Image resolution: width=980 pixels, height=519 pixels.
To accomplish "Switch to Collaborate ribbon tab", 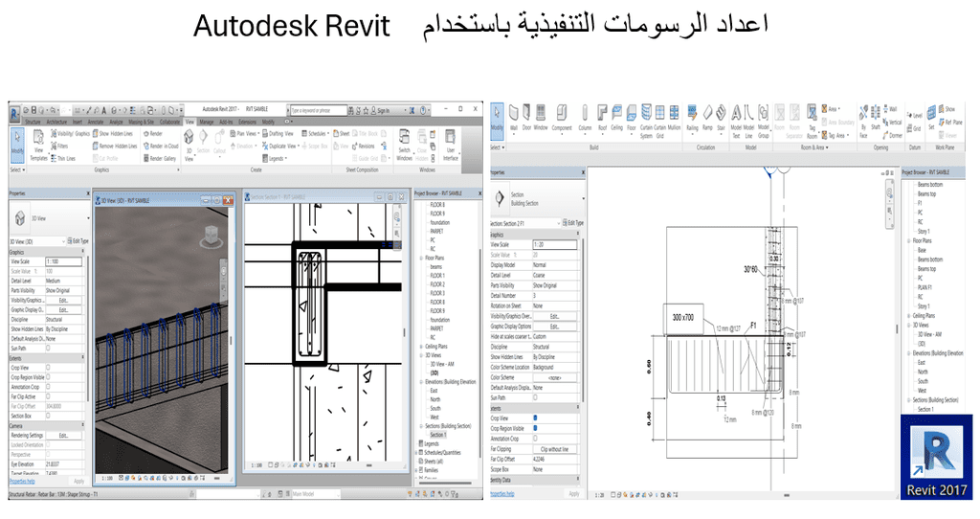I will [169, 122].
